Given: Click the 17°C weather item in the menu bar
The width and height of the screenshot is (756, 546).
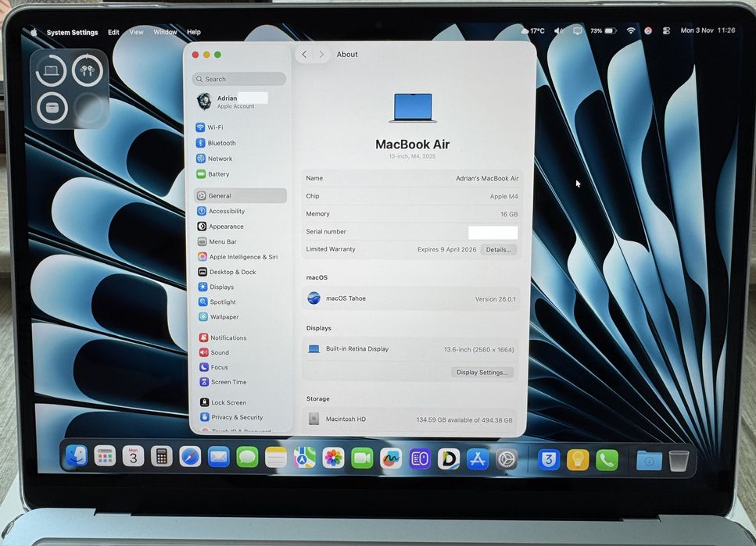Looking at the screenshot, I should 532,30.
